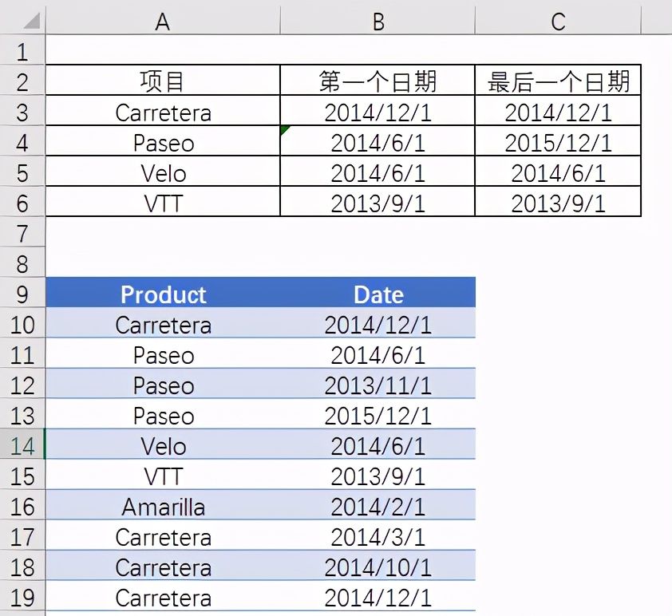
Task: Click column C header
Action: pyautogui.click(x=558, y=22)
